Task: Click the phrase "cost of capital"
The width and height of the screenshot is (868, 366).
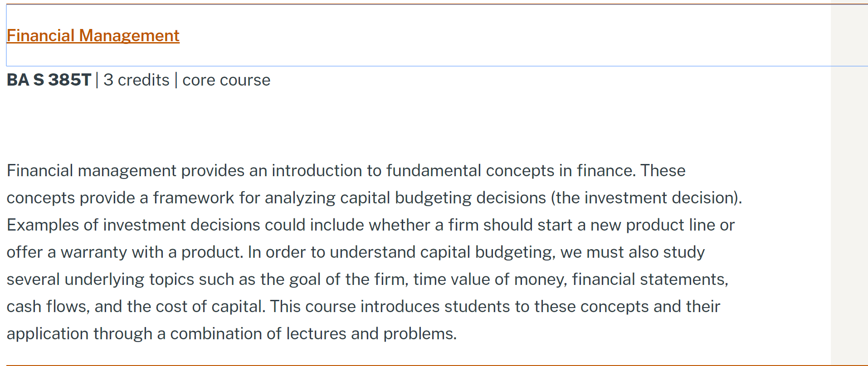Action: coord(210,307)
